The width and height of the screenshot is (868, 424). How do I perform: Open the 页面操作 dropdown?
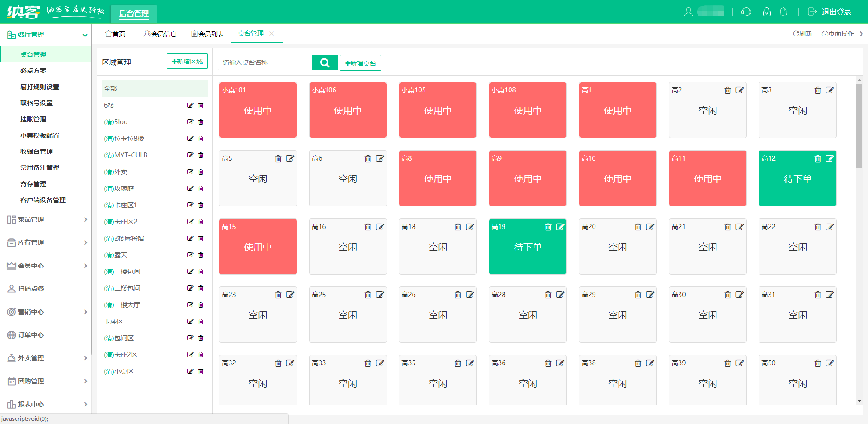click(838, 34)
